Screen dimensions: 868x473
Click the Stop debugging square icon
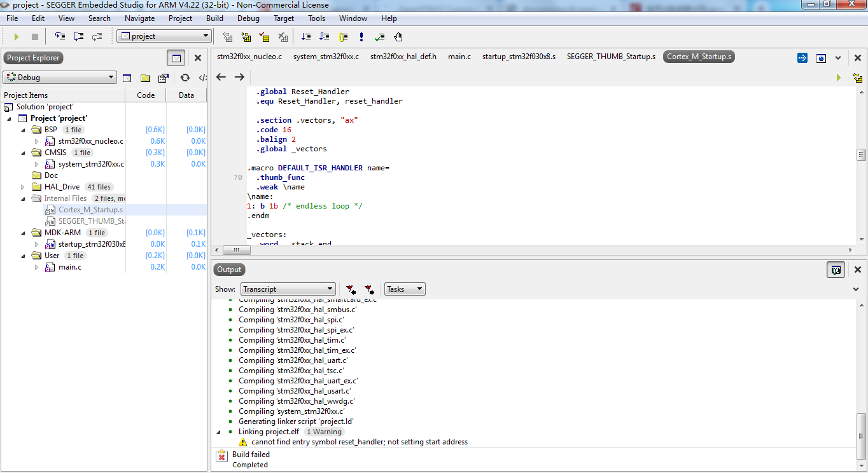tap(35, 37)
